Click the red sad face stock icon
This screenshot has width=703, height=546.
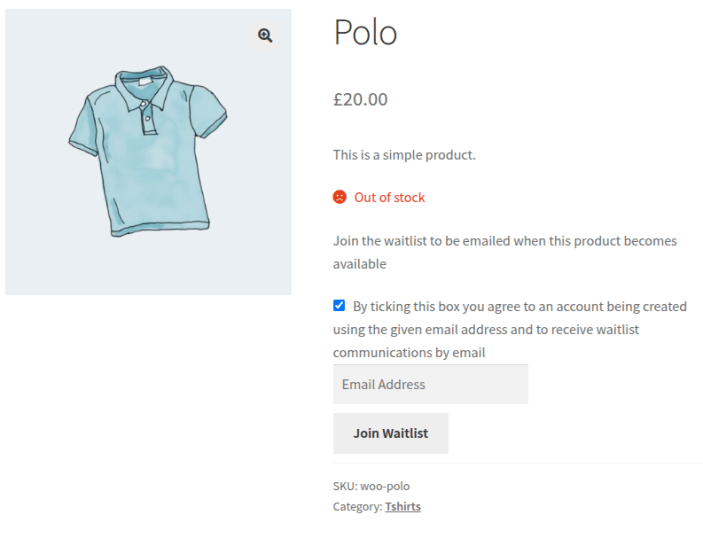(x=340, y=197)
